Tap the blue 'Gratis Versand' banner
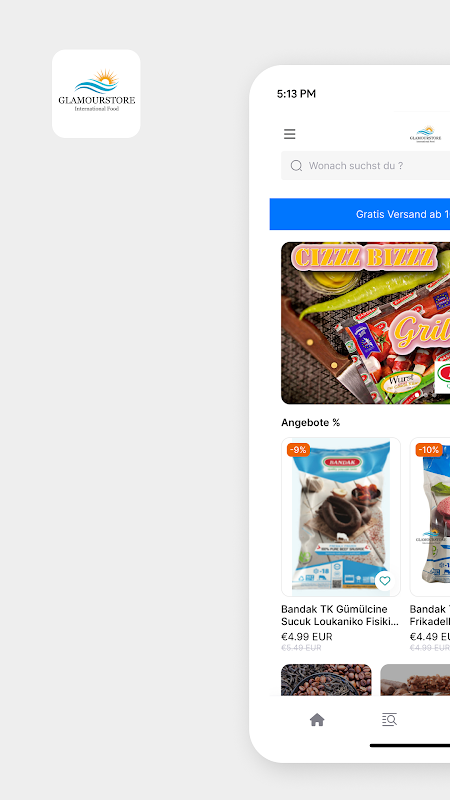 360,214
